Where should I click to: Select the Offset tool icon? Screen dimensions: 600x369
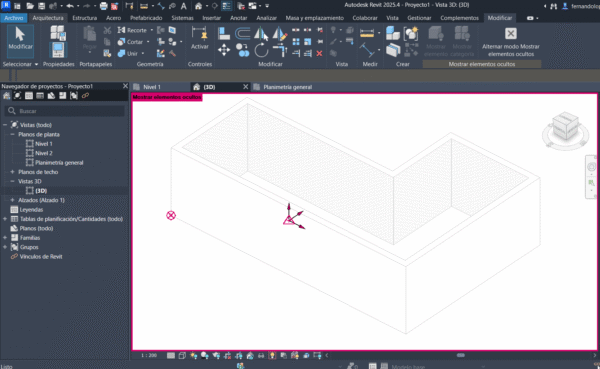coord(243,33)
